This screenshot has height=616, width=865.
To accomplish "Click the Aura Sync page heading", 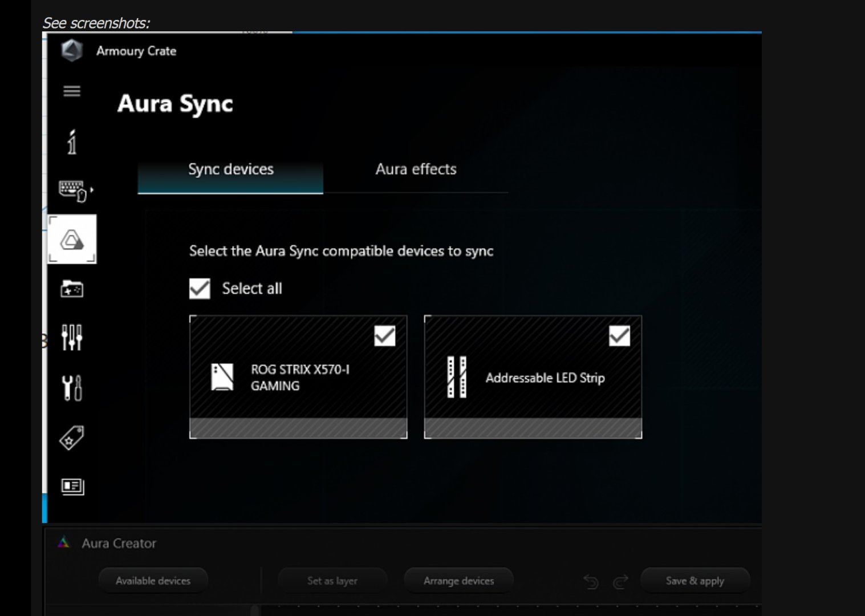I will (x=175, y=104).
